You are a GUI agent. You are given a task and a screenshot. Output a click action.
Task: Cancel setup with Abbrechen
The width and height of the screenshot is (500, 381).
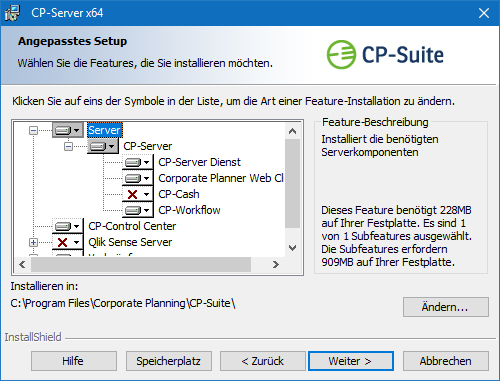click(x=446, y=361)
